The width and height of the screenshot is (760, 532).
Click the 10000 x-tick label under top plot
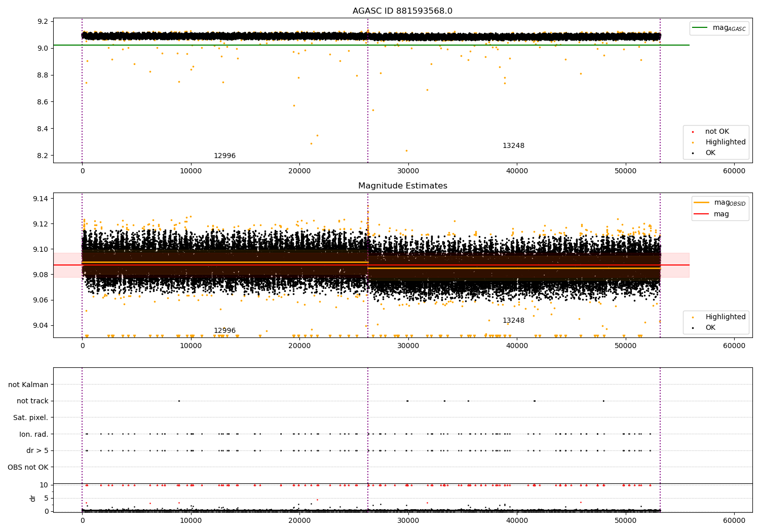[191, 171]
